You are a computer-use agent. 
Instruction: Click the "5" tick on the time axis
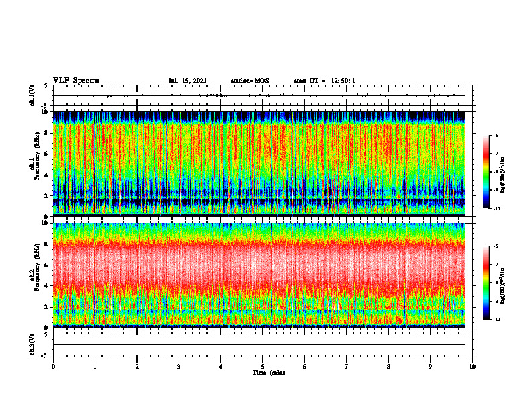[263, 367]
